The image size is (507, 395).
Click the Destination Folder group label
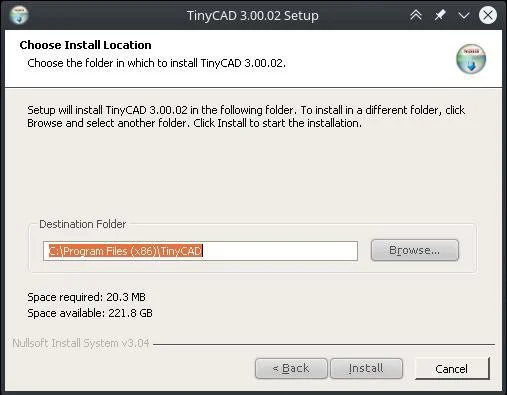83,224
